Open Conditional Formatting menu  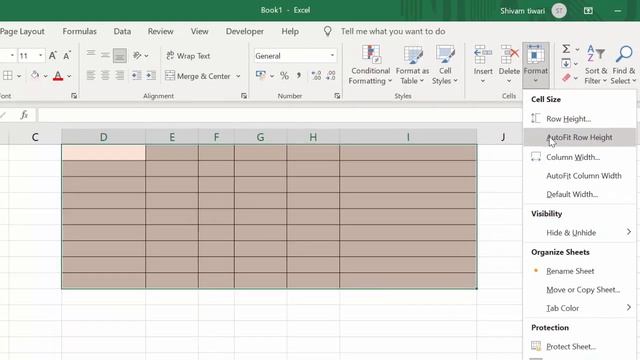coord(370,65)
